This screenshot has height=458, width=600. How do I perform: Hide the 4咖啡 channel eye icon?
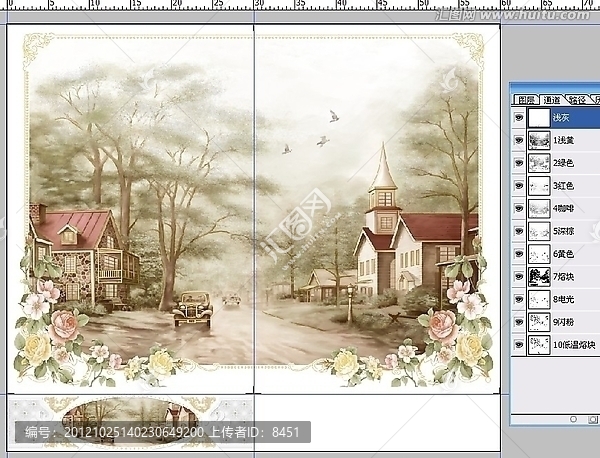coord(518,208)
